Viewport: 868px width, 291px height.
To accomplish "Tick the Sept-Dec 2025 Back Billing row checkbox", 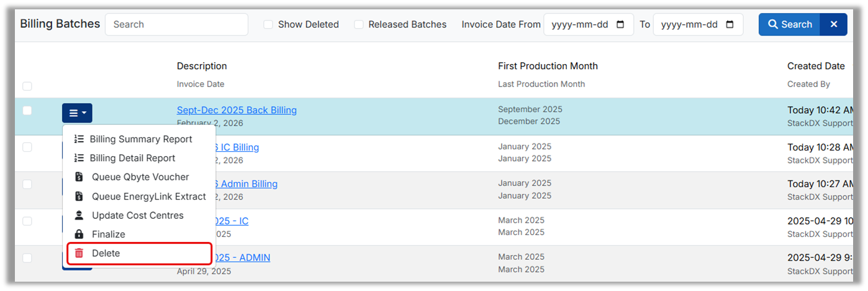I will point(27,111).
